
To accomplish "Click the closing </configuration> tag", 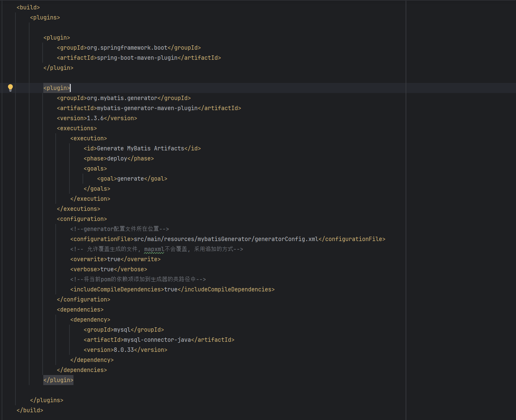I will [x=84, y=299].
